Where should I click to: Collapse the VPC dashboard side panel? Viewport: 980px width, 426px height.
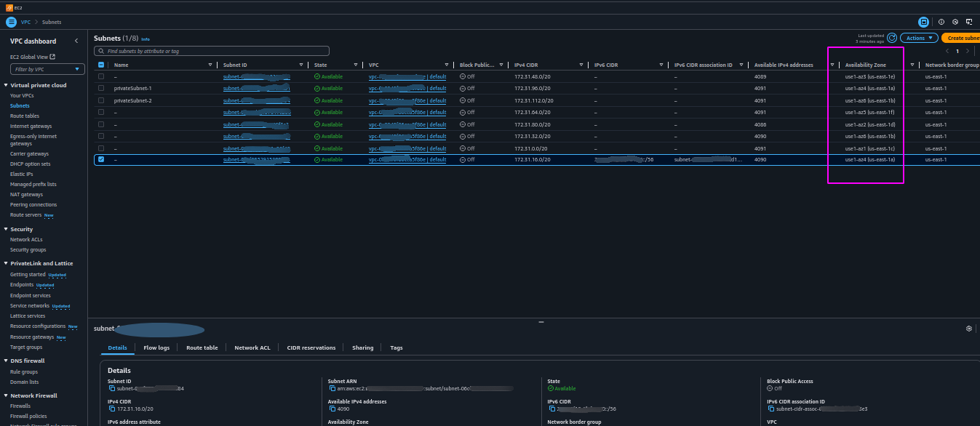tap(76, 41)
